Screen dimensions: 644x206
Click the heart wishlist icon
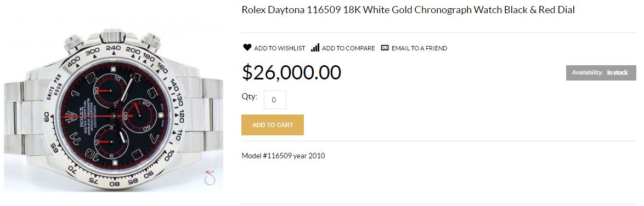247,48
